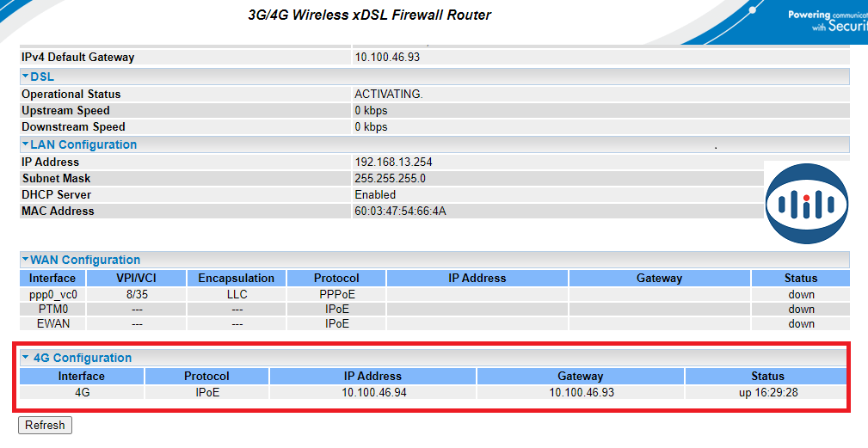Click the 4G IP address 10.100.46.94
Screen dimensions: 868x448
tap(372, 392)
